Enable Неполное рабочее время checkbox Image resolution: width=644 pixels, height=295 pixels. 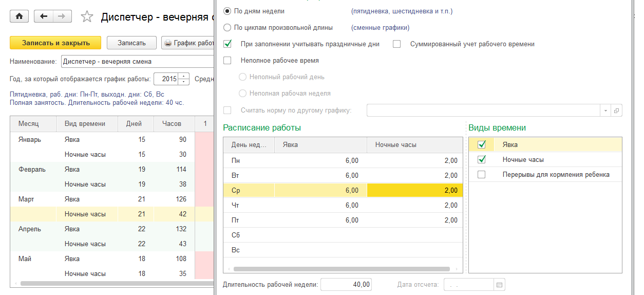click(x=228, y=61)
